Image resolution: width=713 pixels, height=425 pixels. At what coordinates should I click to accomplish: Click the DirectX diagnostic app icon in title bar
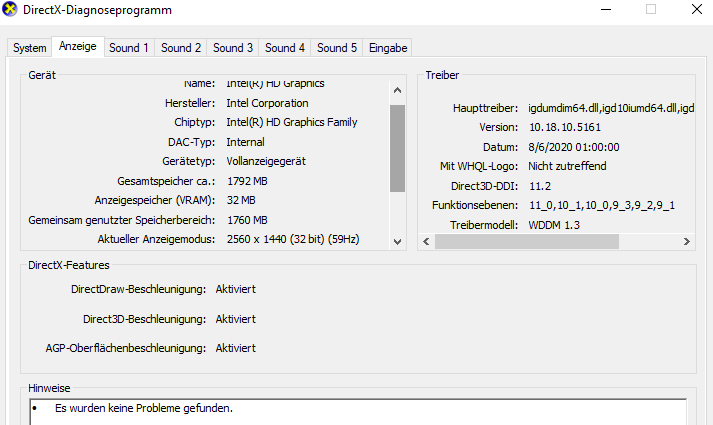pos(10,9)
